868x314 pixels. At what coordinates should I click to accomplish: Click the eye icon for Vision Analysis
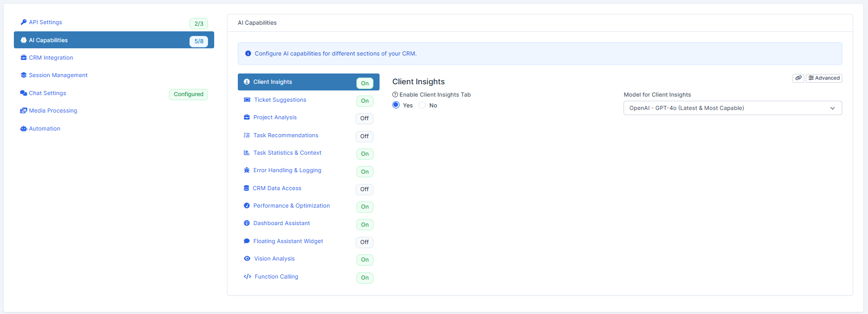click(247, 258)
